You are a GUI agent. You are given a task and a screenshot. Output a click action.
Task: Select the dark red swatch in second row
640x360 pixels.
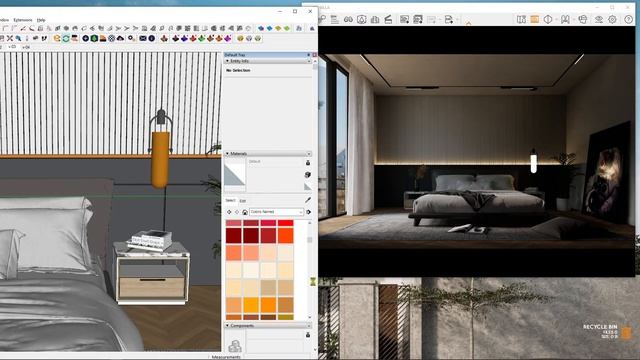(234, 236)
